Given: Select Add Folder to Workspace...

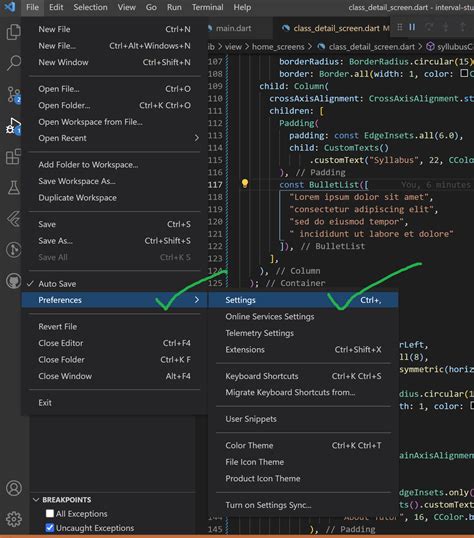Looking at the screenshot, I should (x=115, y=165).
